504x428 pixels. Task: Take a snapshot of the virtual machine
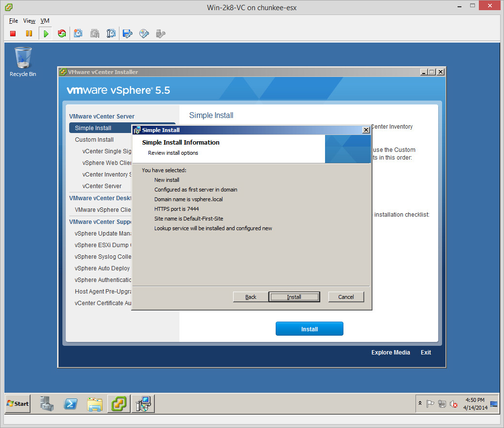tap(78, 33)
